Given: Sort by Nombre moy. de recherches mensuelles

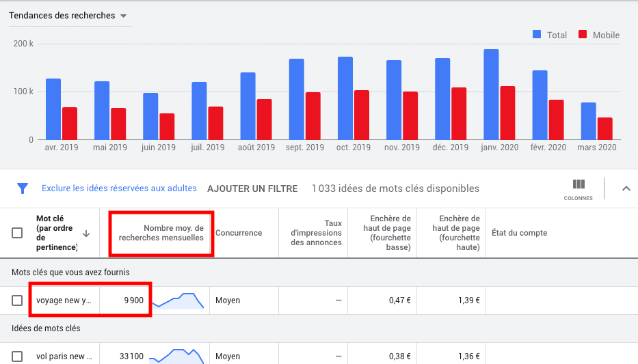Looking at the screenshot, I should point(161,233).
